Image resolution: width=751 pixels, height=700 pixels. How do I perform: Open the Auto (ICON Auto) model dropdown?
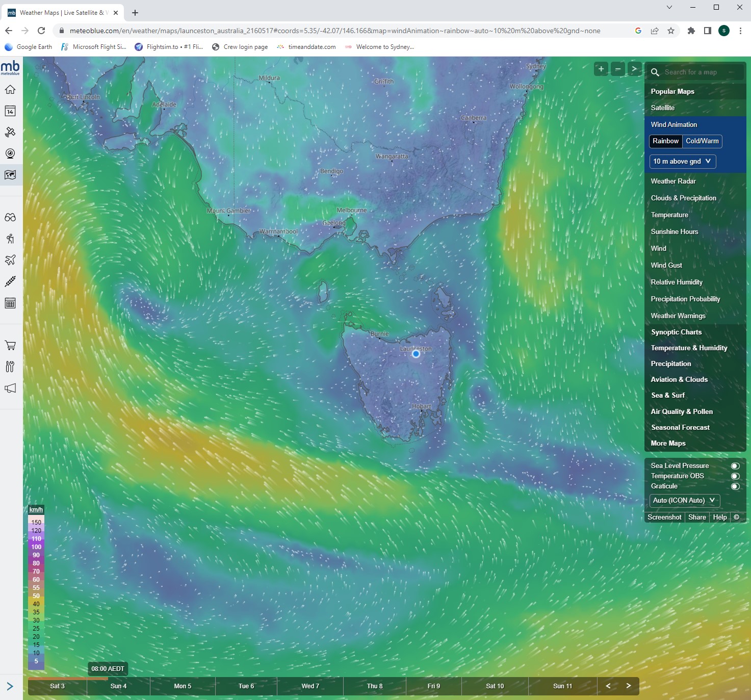coord(684,501)
